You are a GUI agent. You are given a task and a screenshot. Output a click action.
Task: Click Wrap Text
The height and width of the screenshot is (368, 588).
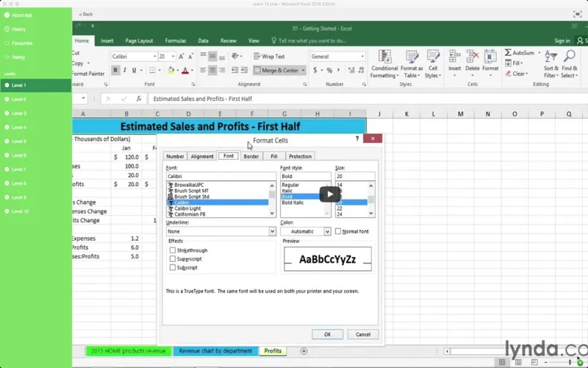pyautogui.click(x=269, y=57)
